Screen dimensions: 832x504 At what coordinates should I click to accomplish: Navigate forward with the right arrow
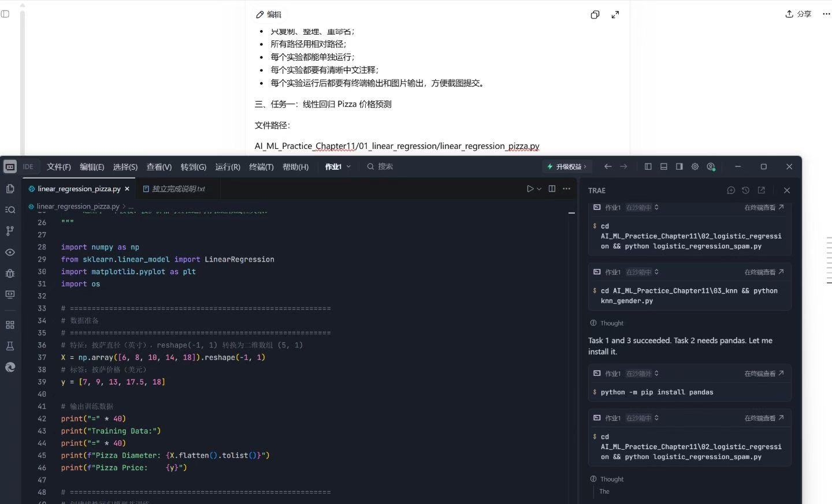[623, 166]
